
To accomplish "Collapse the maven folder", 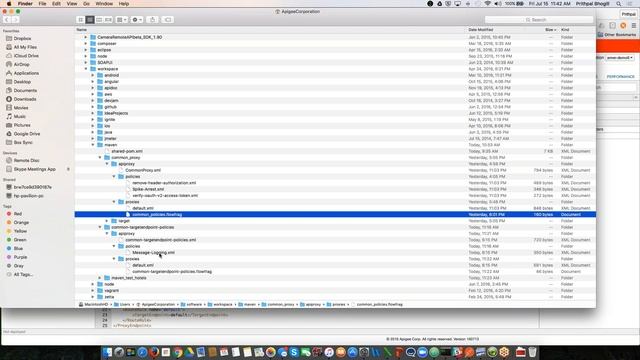I will point(93,145).
